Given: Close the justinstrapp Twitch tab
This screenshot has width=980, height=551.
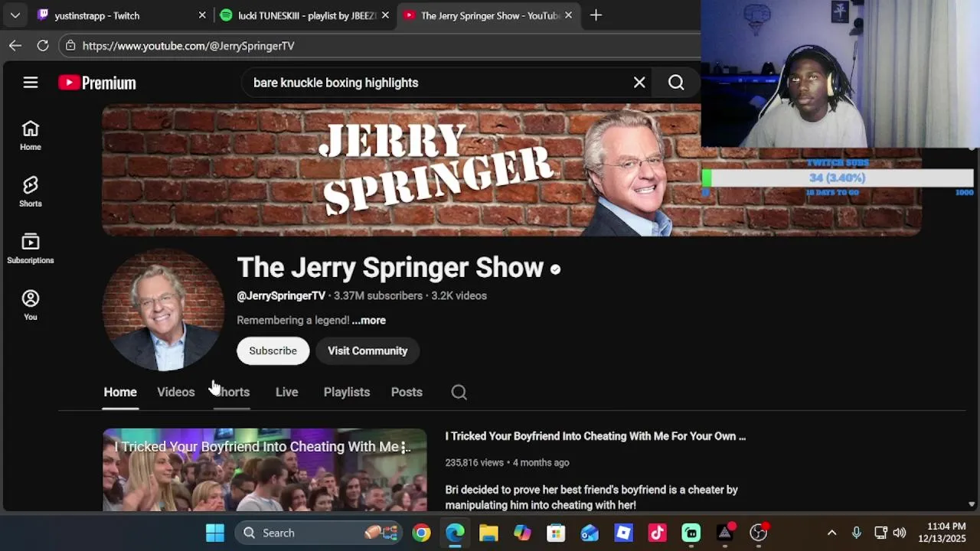Looking at the screenshot, I should (202, 15).
